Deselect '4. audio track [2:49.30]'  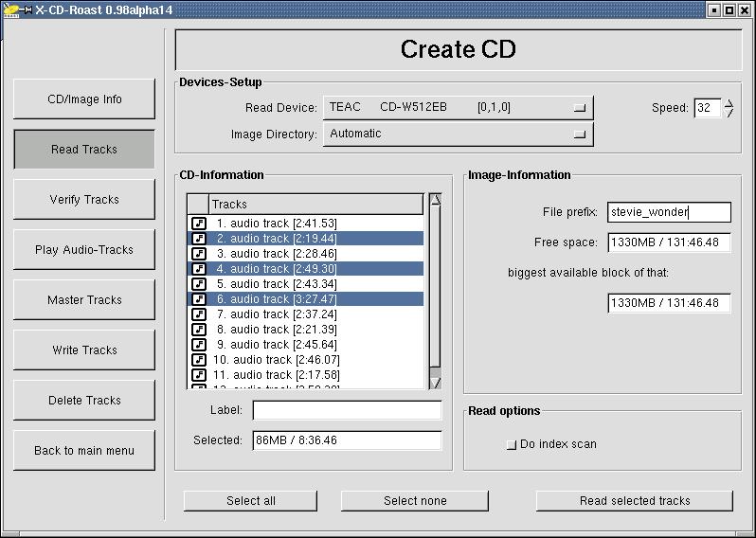point(305,268)
